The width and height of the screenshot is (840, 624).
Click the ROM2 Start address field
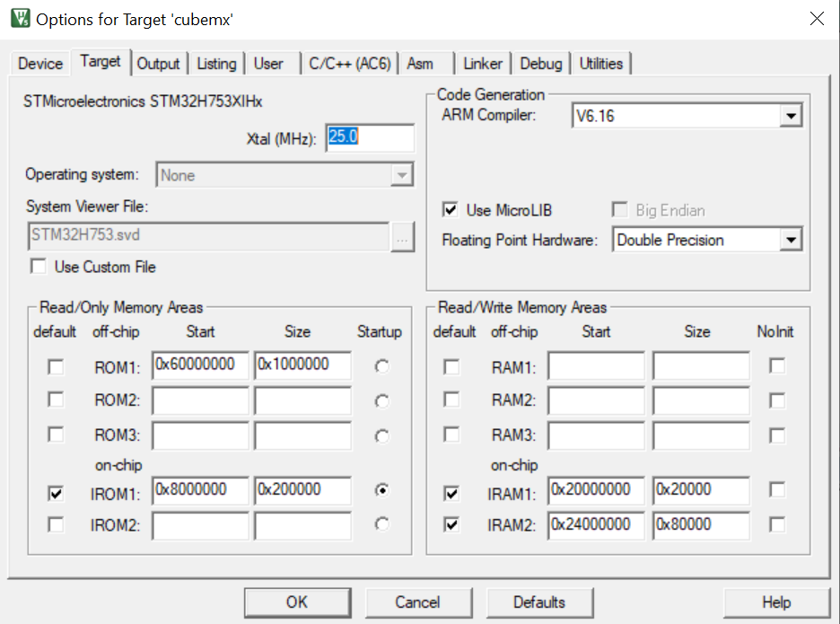click(x=200, y=401)
